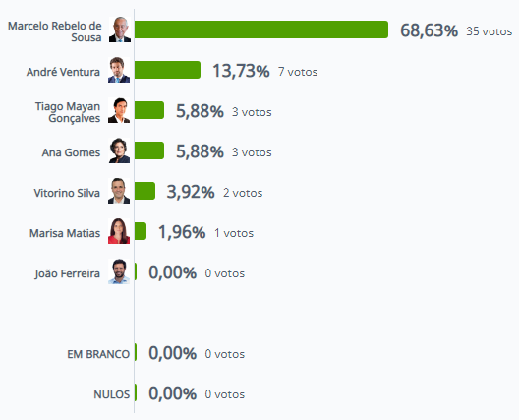The width and height of the screenshot is (519, 420).
Task: Select Vitorino Silva's portrait photo
Action: pyautogui.click(x=119, y=191)
